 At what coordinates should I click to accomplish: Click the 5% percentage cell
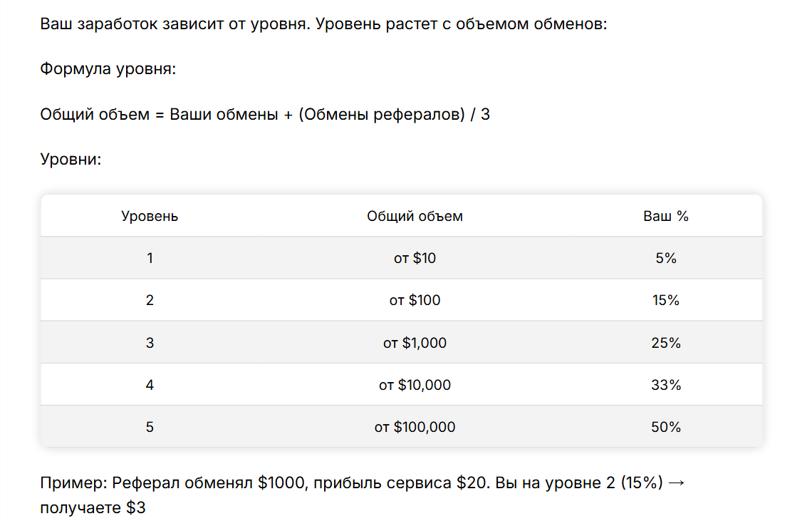666,258
